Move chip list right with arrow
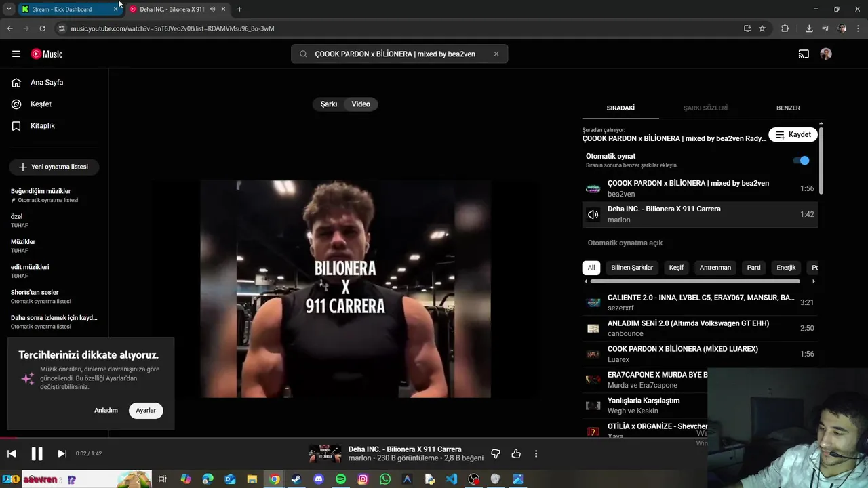868x488 pixels. pos(813,281)
